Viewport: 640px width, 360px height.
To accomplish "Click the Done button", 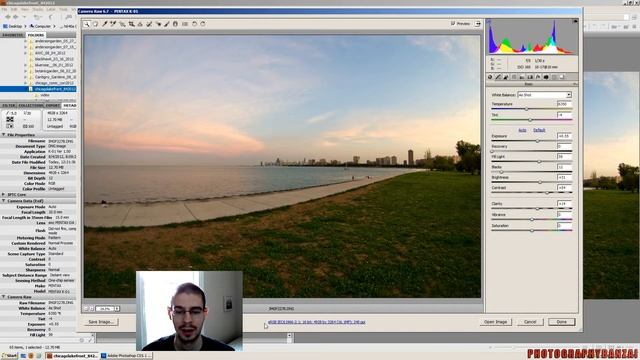I will pos(562,322).
